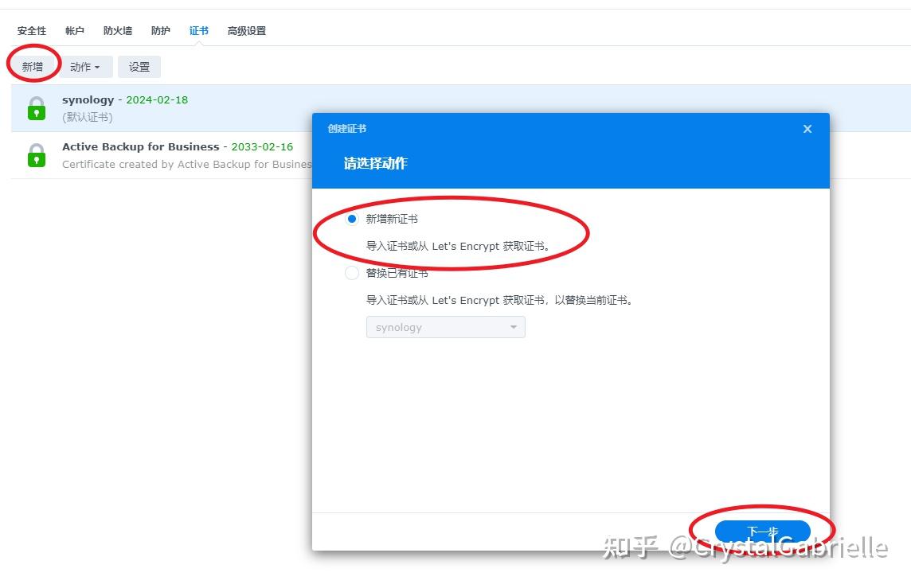Click the (默认证书) label under synology

point(87,116)
